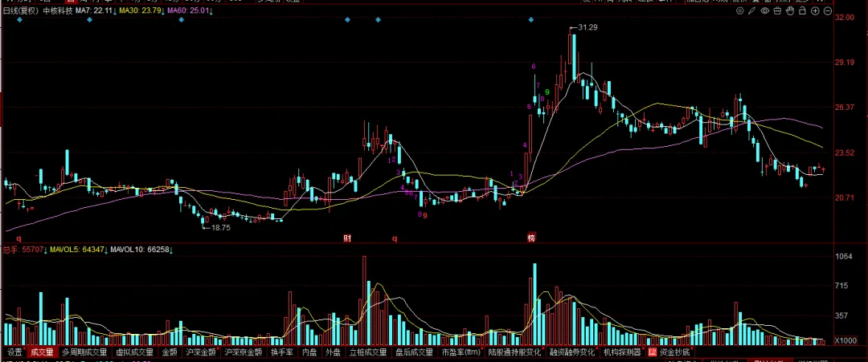Viewport: 868px width, 362px height.
Task: Click the 日线(复权) period label
Action: [21, 10]
